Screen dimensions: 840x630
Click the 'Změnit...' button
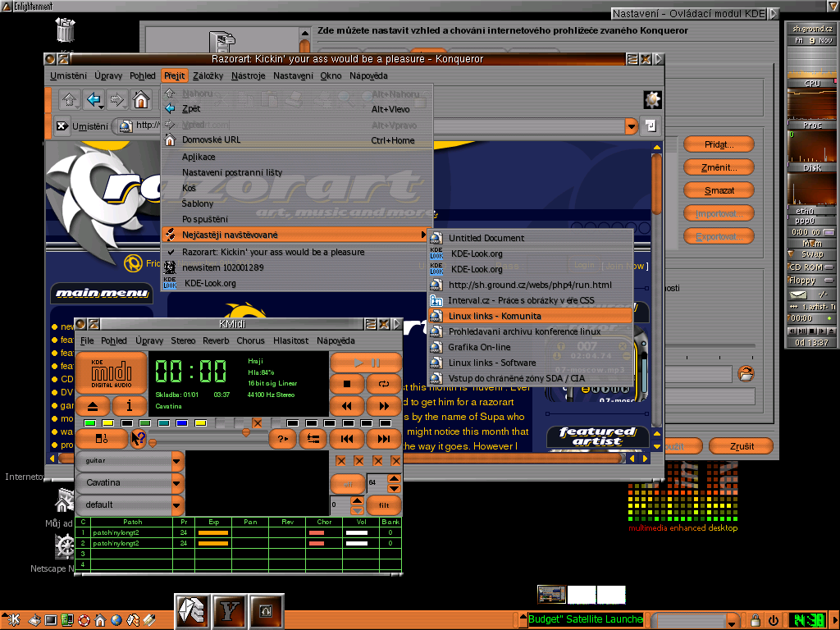(x=719, y=167)
